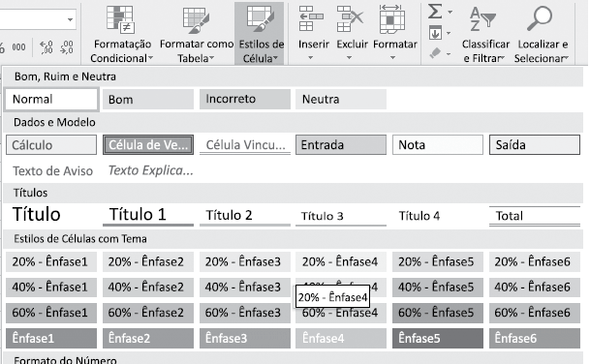Apply the Título 2 style
The image size is (590, 364).
(245, 215)
